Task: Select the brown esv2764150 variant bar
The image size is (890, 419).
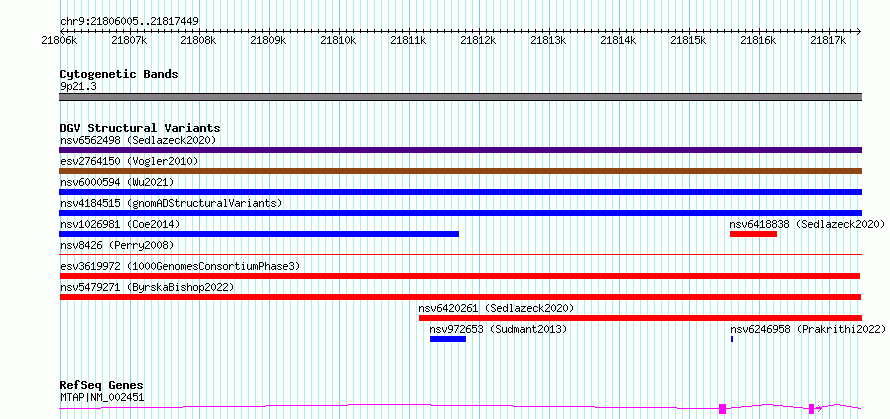Action: pos(460,171)
